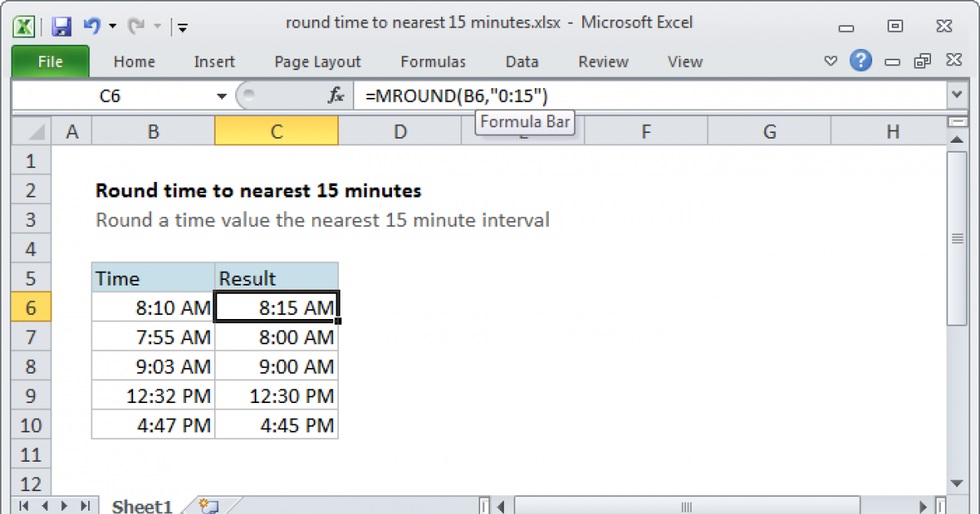Click the title 'Round time to nearest 15 minutes'
This screenshot has height=514, width=980.
click(x=258, y=190)
